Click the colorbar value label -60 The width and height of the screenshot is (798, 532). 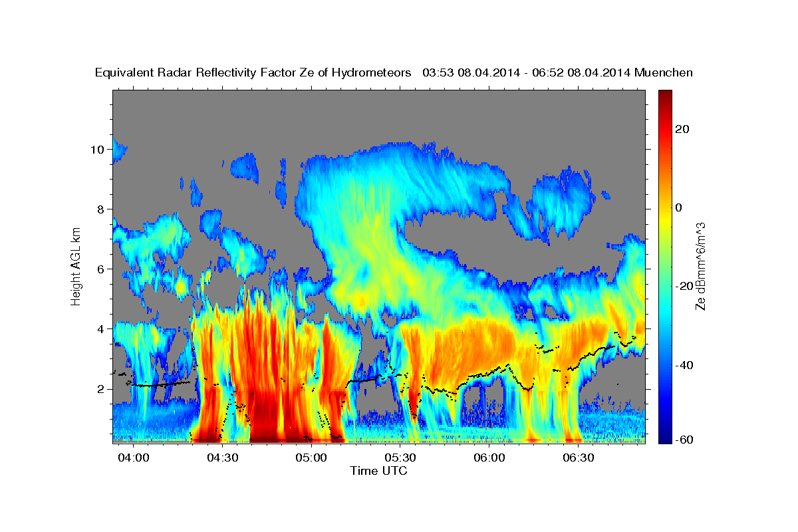pyautogui.click(x=684, y=440)
